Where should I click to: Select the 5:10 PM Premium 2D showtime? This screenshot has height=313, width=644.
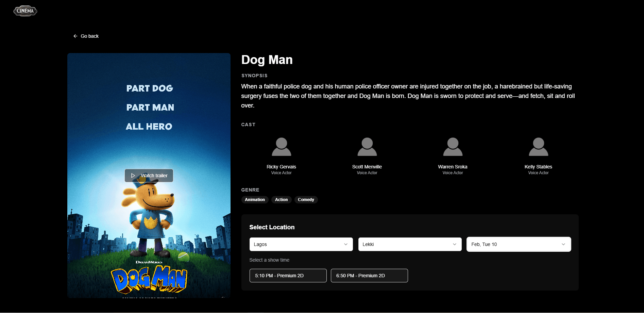[x=288, y=276]
